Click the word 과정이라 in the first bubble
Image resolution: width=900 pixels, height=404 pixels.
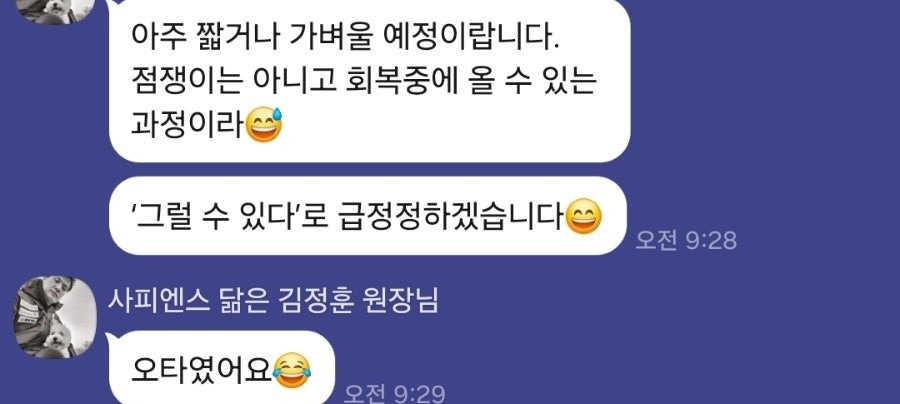[x=188, y=125]
